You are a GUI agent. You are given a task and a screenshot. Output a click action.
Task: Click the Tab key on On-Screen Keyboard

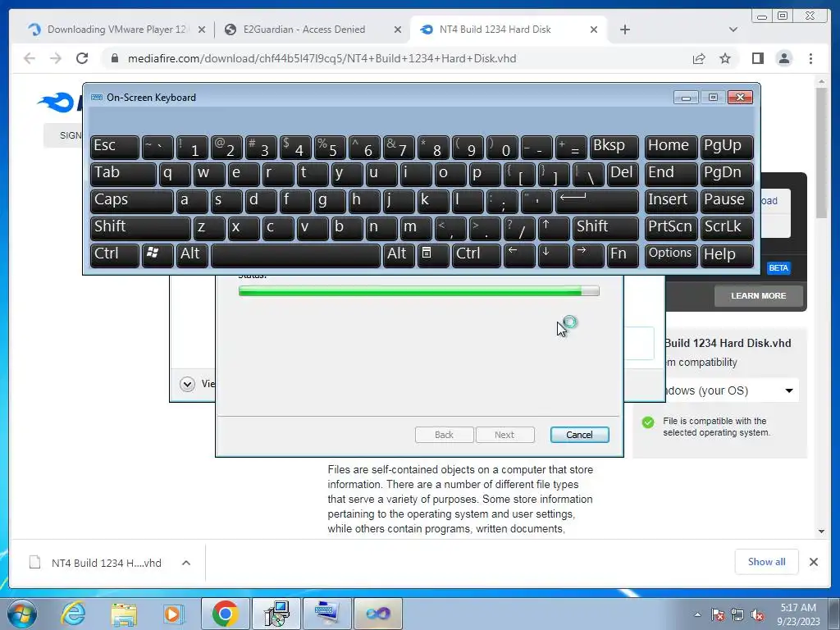pos(123,174)
